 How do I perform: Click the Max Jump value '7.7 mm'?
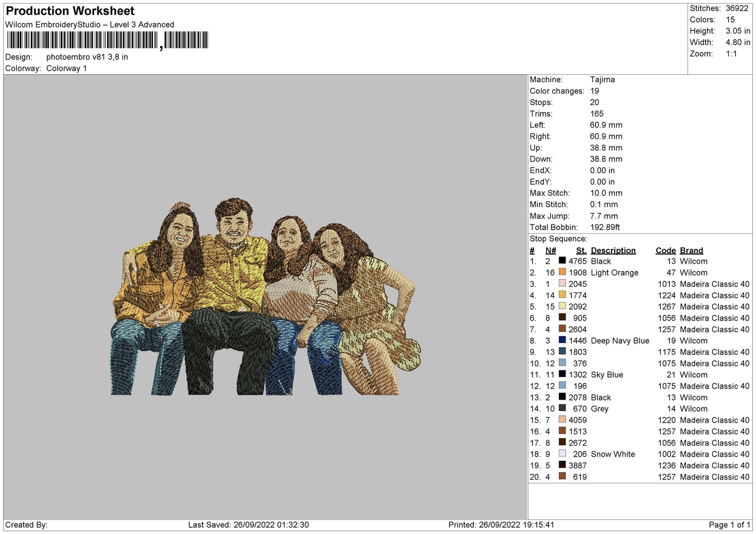pos(604,216)
